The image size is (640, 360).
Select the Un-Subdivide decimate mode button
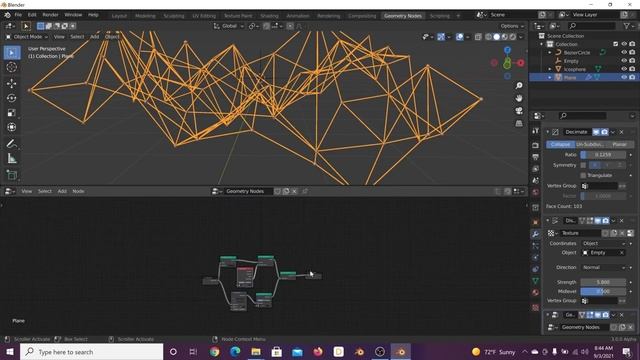coord(590,144)
